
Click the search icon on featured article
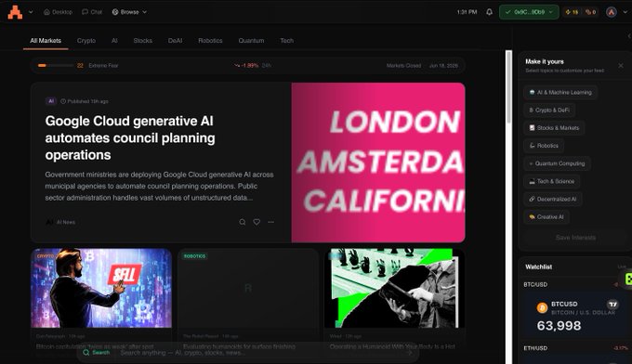pyautogui.click(x=243, y=222)
